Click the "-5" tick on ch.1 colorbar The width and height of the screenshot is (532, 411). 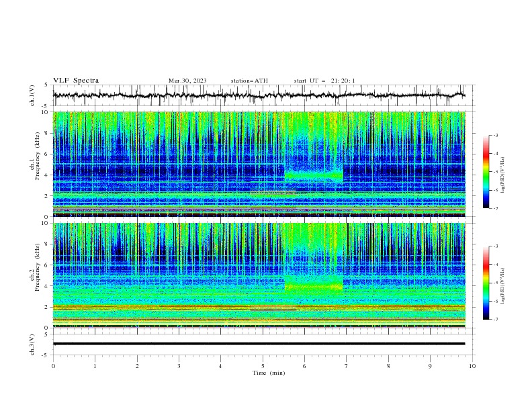496,172
